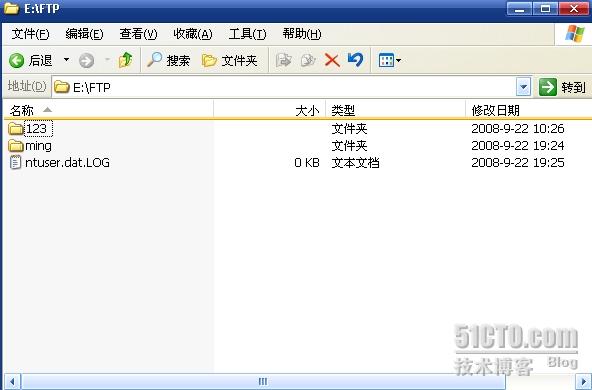Click the Windows flag logo icon
Viewport: 592px width, 390px height.
[575, 34]
